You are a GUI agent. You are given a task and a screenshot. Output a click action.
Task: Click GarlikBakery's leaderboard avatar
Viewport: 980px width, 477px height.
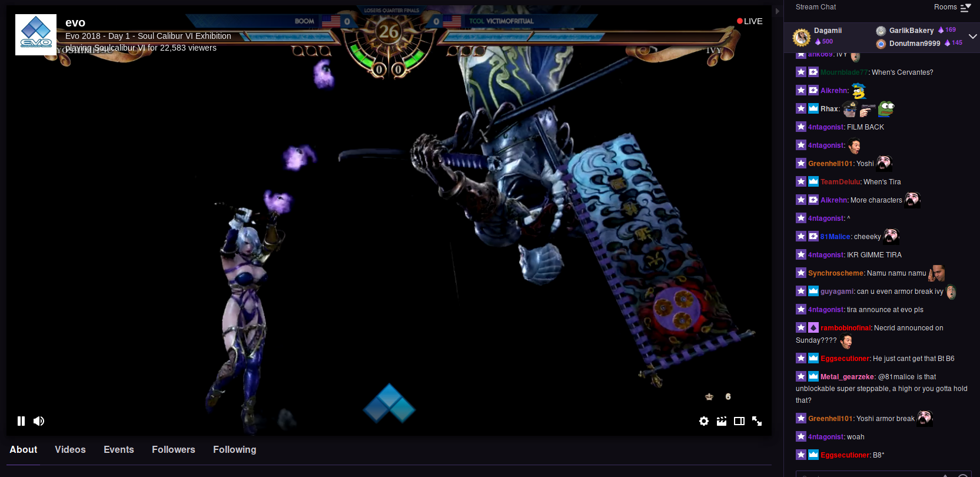pyautogui.click(x=881, y=31)
